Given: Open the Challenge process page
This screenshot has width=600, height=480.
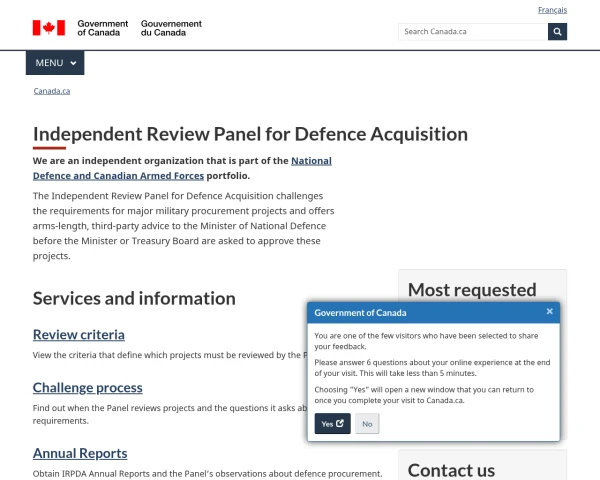Looking at the screenshot, I should coord(87,388).
